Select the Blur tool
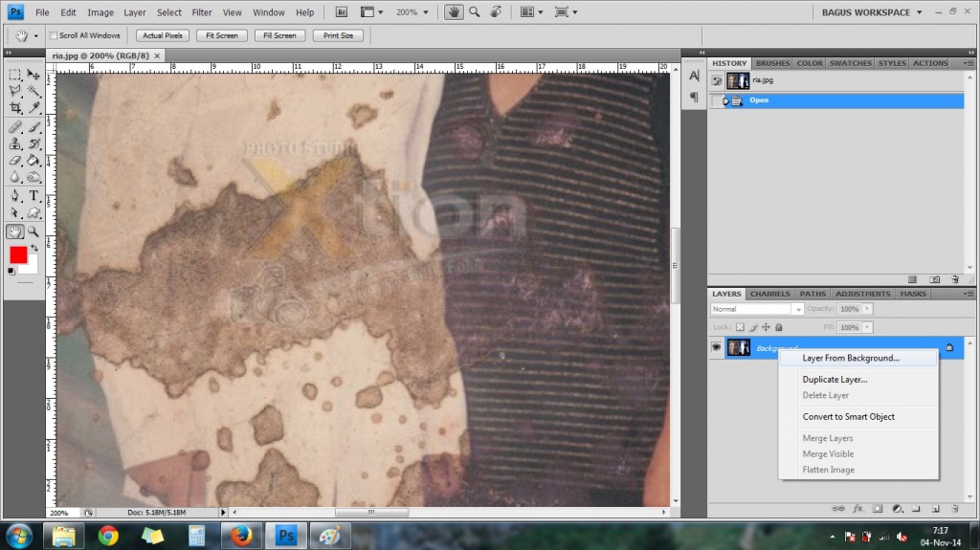Screen dimensions: 980x550 15,178
